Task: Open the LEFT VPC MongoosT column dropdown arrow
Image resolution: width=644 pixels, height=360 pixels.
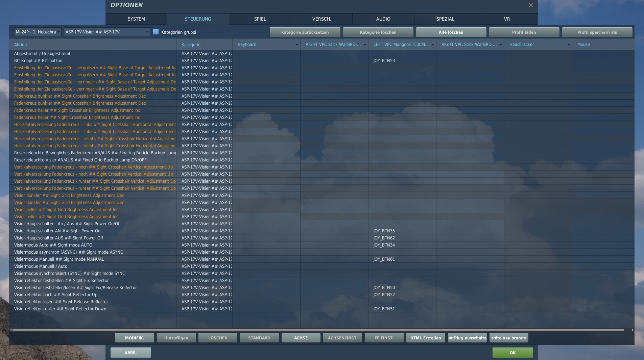Action: tap(433, 45)
